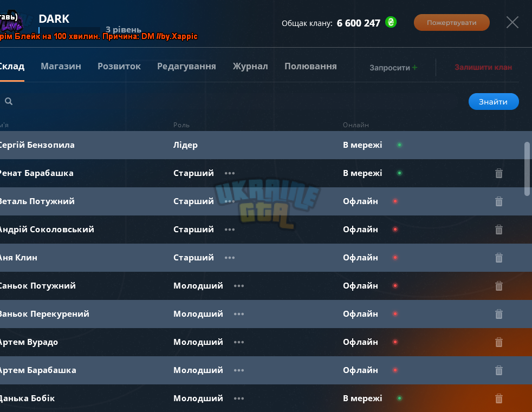
Task: Click trash icon for Андрій Соколовський
Action: coord(499,230)
